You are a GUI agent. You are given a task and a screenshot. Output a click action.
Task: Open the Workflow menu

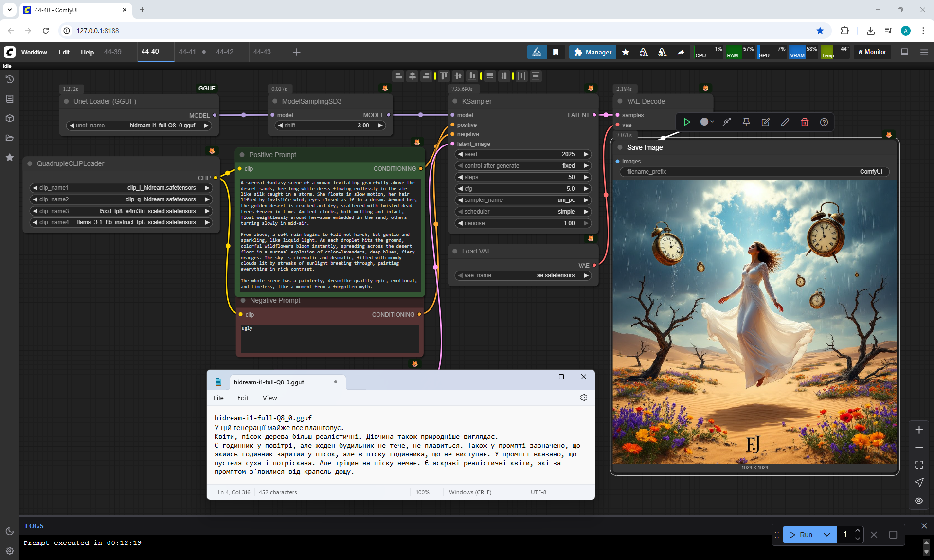coord(34,52)
